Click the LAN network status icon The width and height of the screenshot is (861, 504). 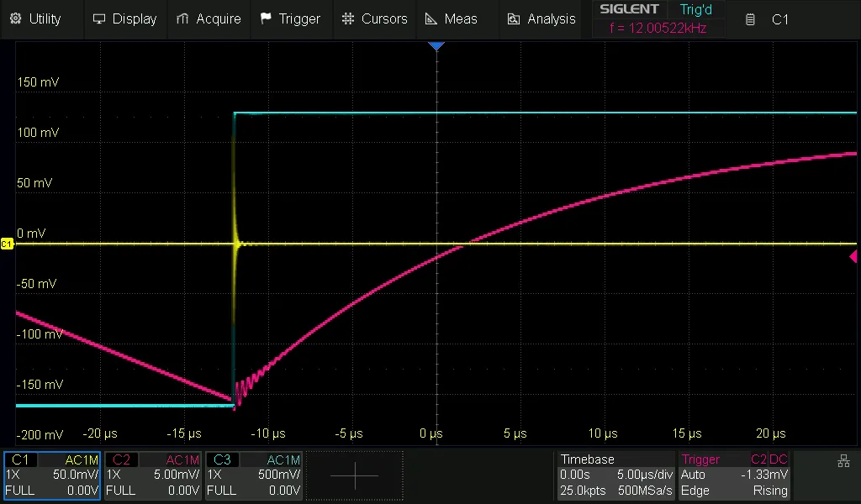(843, 460)
